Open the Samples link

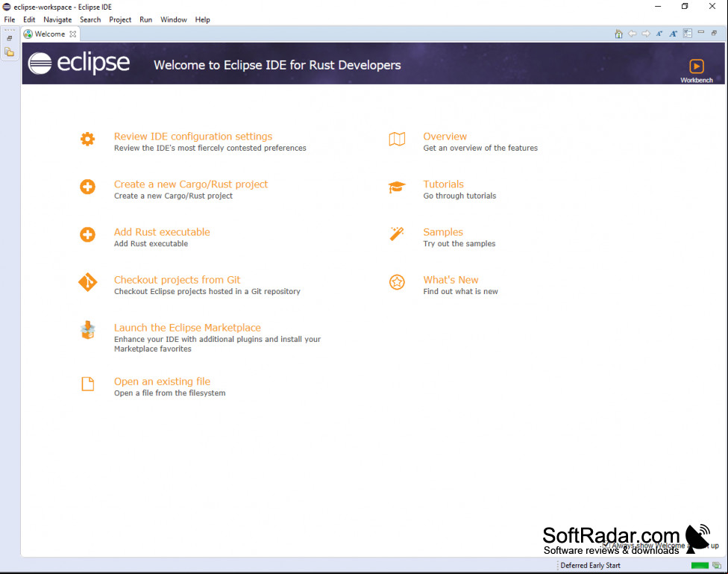pyautogui.click(x=443, y=232)
